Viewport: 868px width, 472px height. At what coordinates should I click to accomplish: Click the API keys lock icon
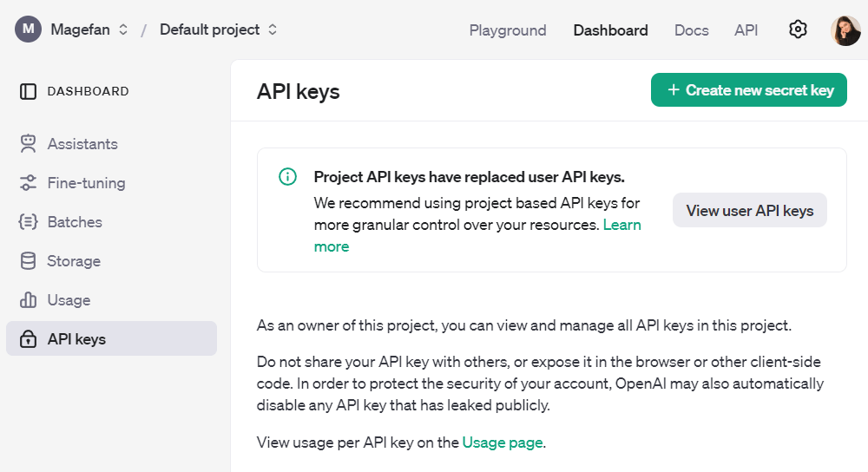point(28,338)
